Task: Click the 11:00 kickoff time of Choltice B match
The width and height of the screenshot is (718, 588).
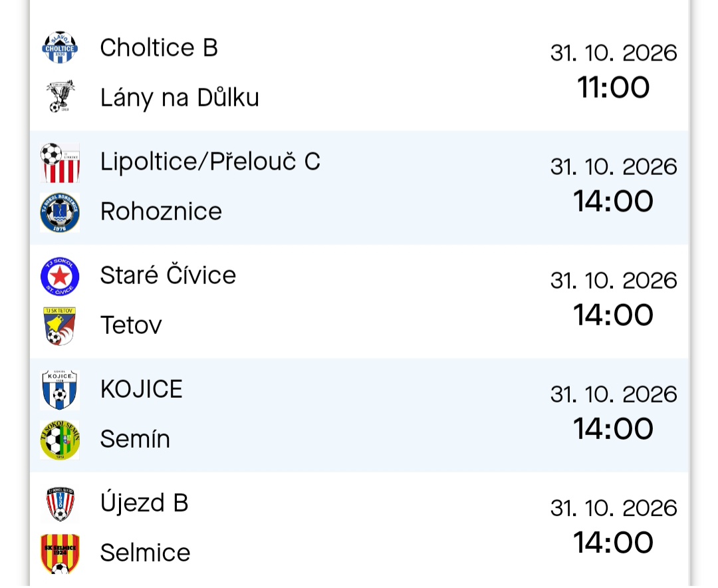Action: (x=614, y=87)
